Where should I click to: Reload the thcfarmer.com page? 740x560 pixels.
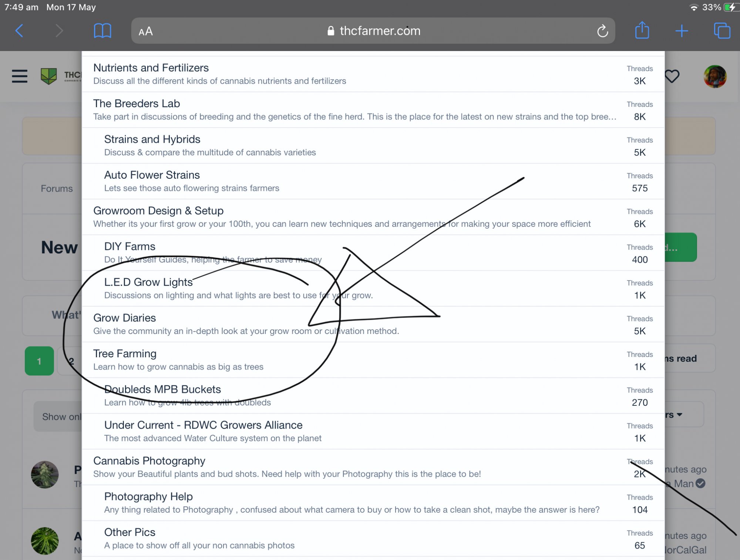pyautogui.click(x=602, y=31)
